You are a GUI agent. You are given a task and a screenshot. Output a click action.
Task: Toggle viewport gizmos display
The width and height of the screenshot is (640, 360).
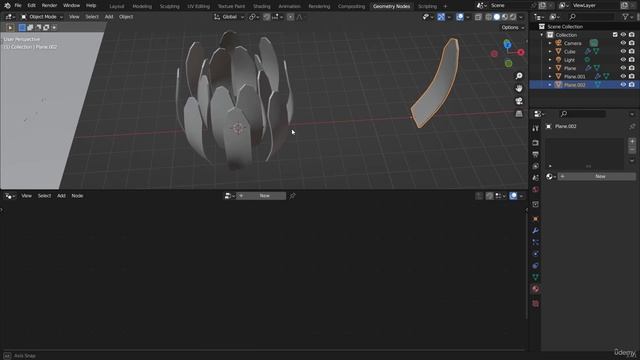441,17
